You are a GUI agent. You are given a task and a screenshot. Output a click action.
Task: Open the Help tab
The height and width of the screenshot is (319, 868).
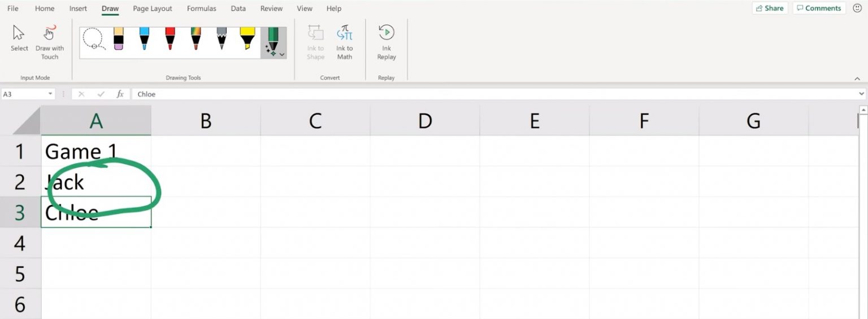pos(334,8)
